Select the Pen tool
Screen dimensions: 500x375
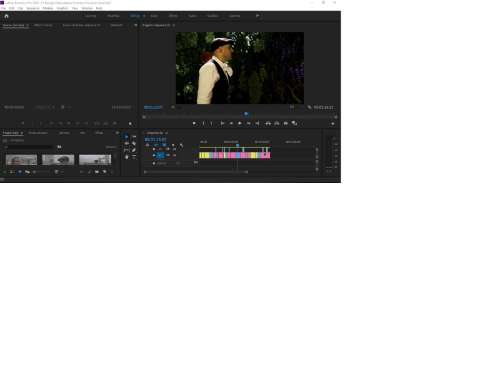tap(134, 150)
